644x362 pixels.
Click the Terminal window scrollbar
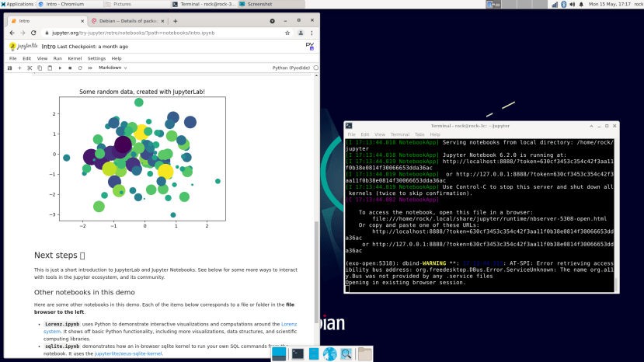(616, 284)
